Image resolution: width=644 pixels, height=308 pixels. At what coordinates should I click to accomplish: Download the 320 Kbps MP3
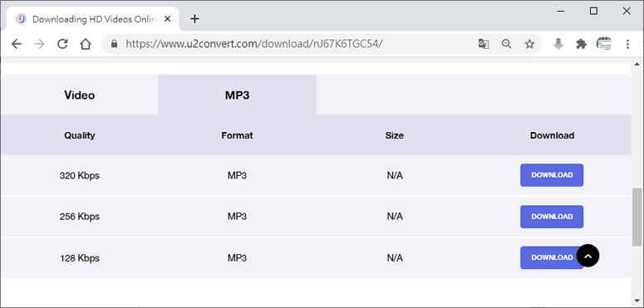[x=552, y=175]
